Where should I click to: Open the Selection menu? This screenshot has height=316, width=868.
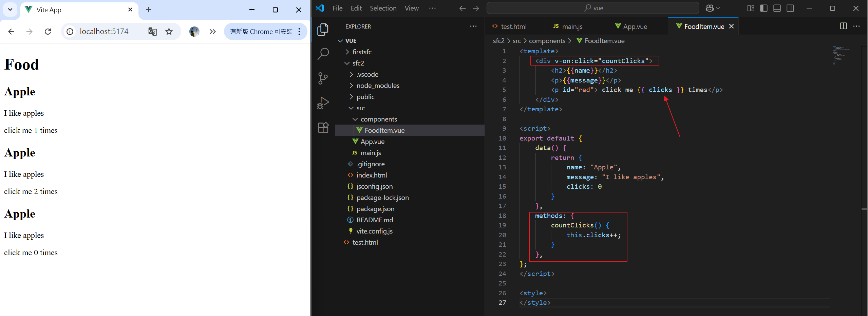383,8
